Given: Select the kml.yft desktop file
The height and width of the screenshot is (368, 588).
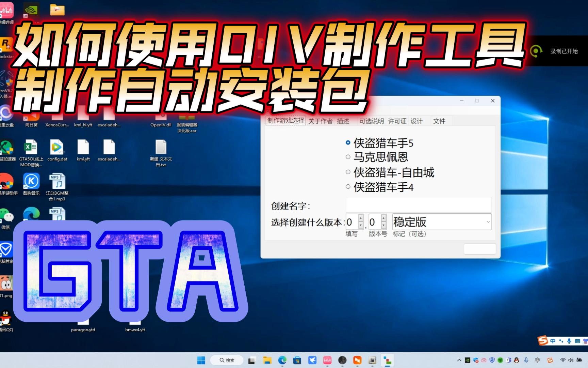Looking at the screenshot, I should coord(83,150).
